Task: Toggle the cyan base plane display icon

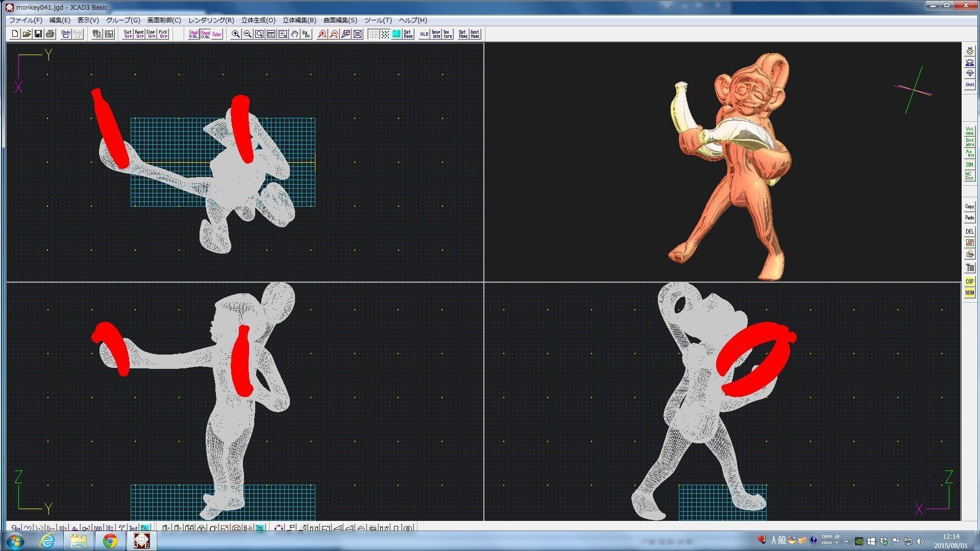Action: coord(397,34)
